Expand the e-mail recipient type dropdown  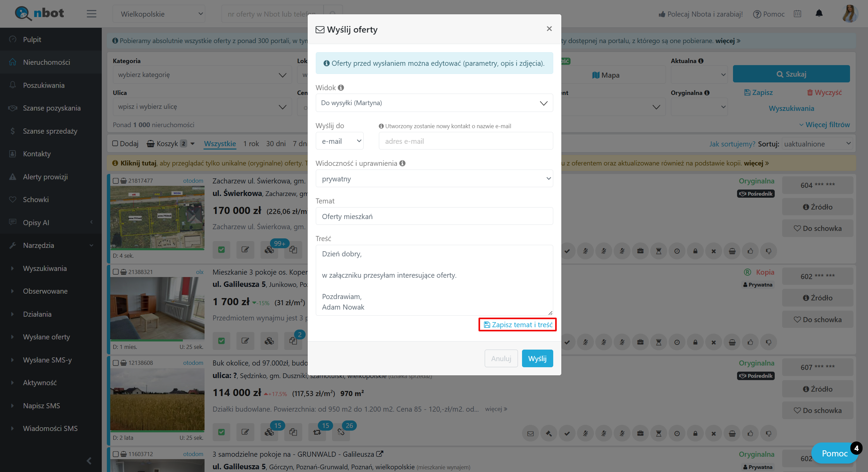(339, 141)
